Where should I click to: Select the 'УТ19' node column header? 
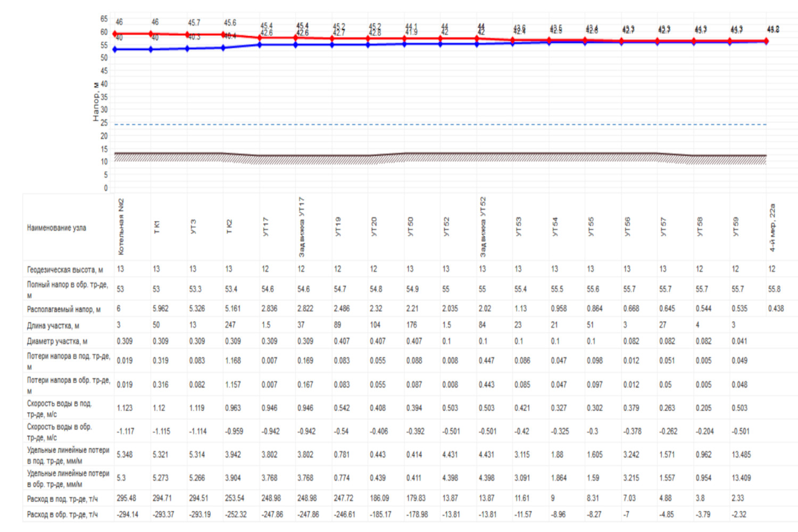tap(338, 226)
